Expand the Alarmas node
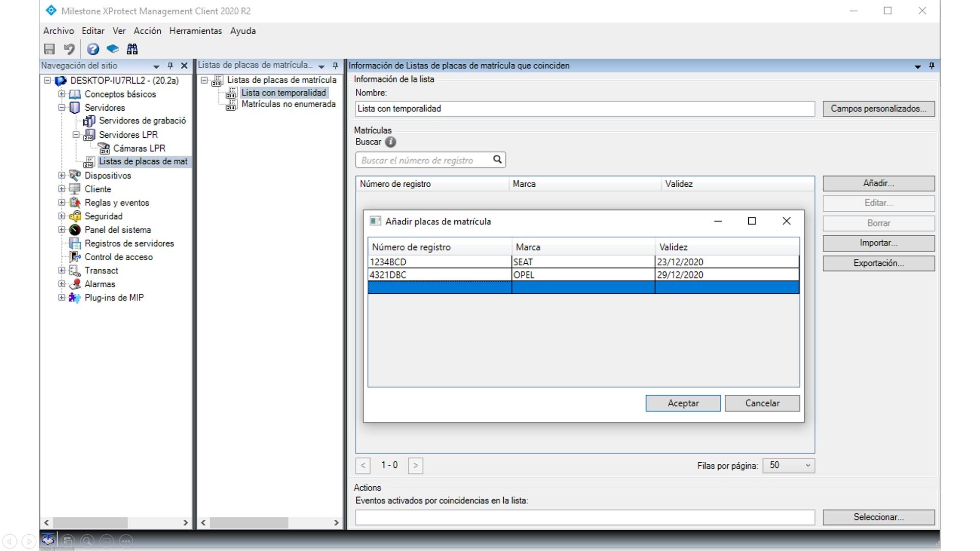 [62, 284]
